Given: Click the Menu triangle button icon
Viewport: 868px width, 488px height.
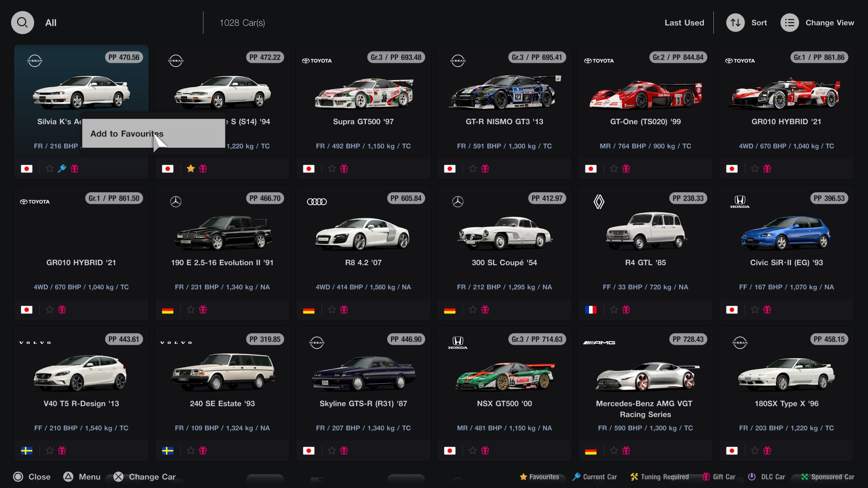Looking at the screenshot, I should (x=68, y=477).
